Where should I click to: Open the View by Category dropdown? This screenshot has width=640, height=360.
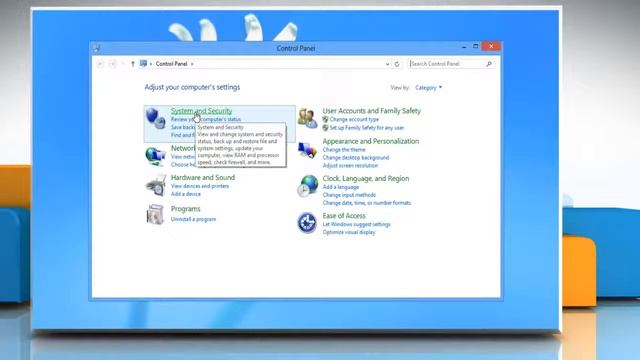[x=428, y=88]
